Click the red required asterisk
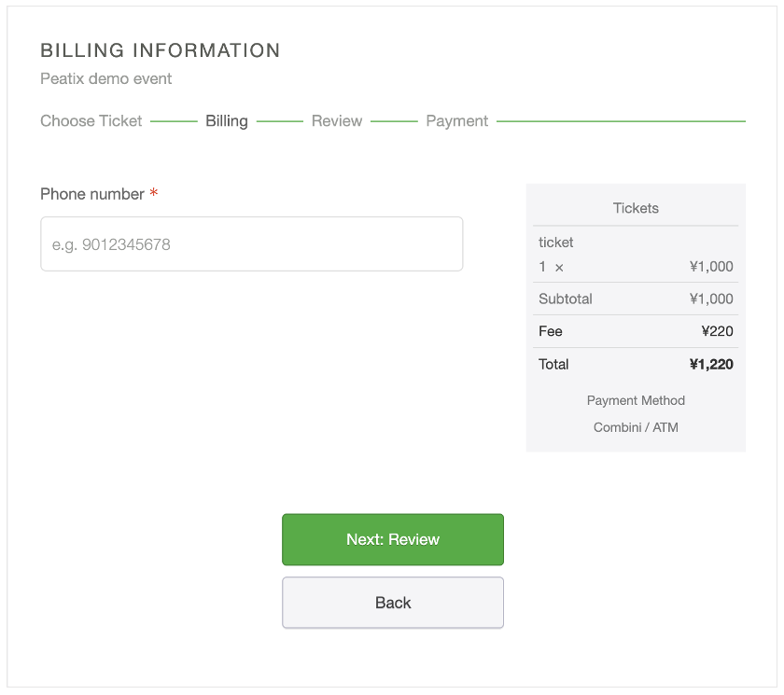Image resolution: width=784 pixels, height=695 pixels. pyautogui.click(x=154, y=194)
